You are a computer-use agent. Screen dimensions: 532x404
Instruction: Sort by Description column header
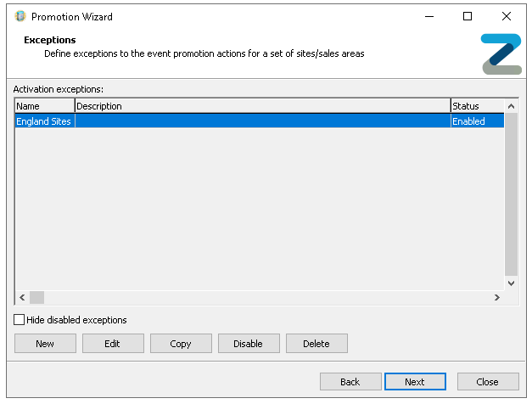261,106
